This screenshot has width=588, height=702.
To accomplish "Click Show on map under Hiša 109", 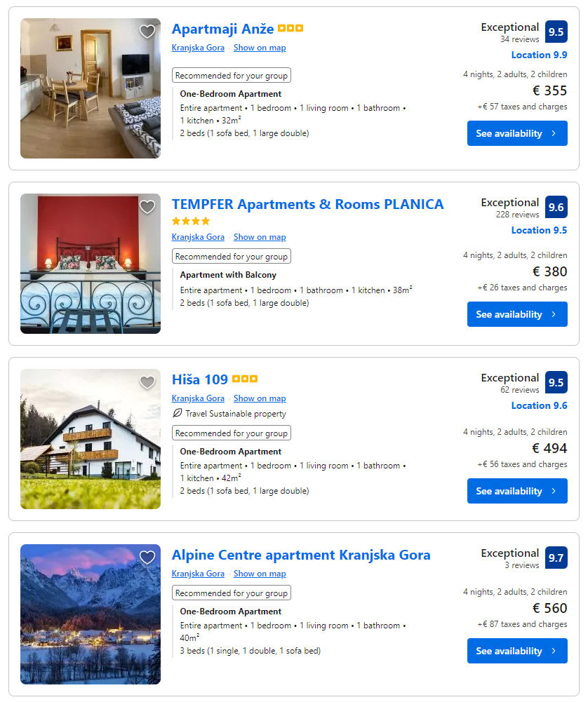I will click(260, 398).
